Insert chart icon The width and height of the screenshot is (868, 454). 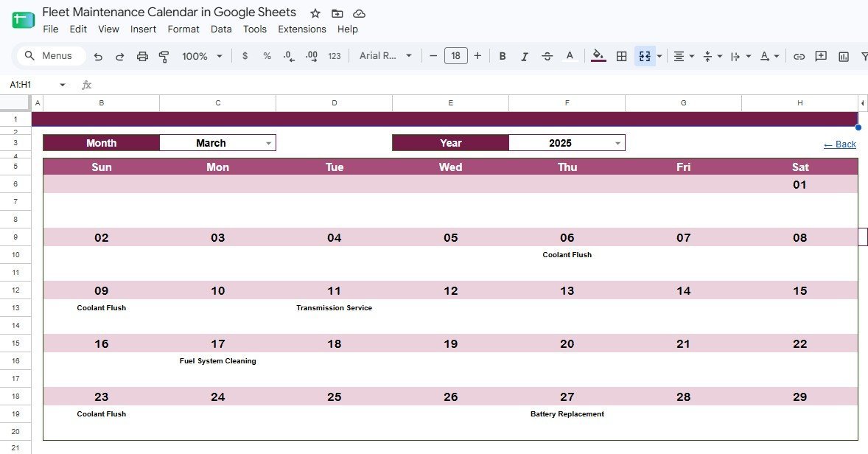[844, 56]
